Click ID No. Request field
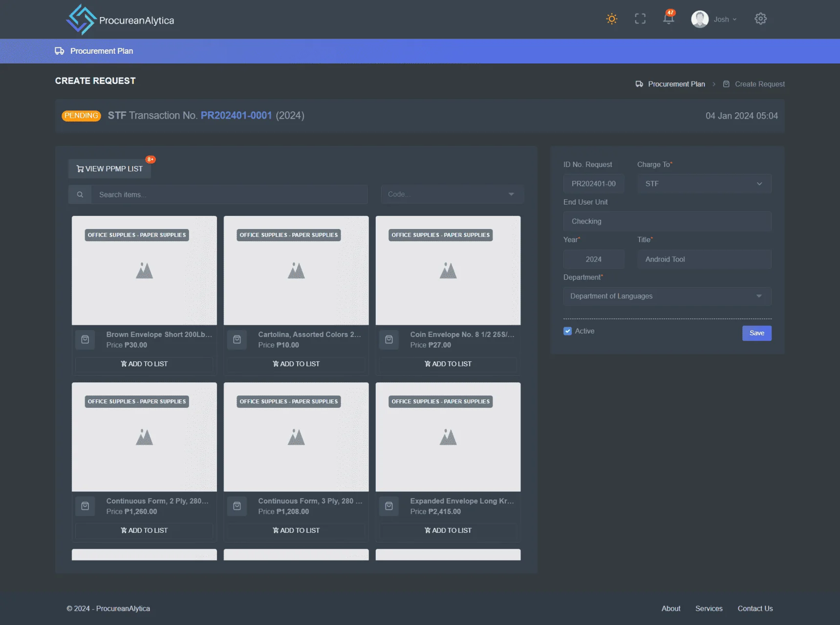Screen dimensions: 840x625 pyautogui.click(x=594, y=184)
